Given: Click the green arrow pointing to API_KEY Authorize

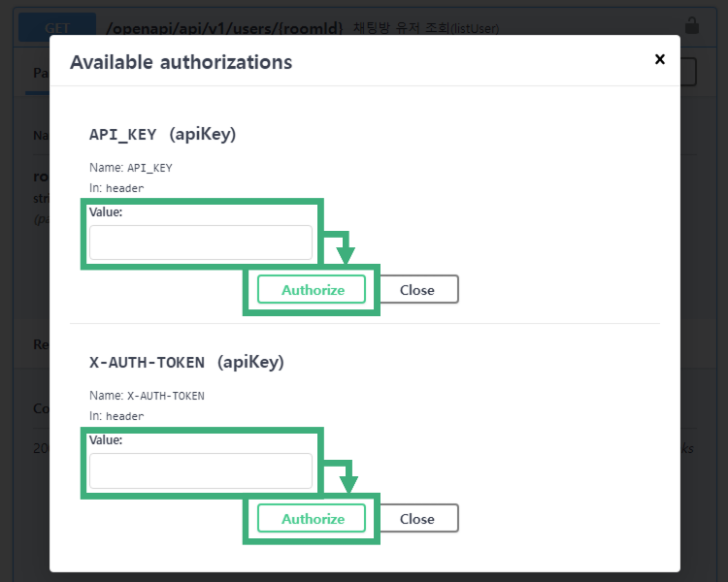Looking at the screenshot, I should point(345,251).
